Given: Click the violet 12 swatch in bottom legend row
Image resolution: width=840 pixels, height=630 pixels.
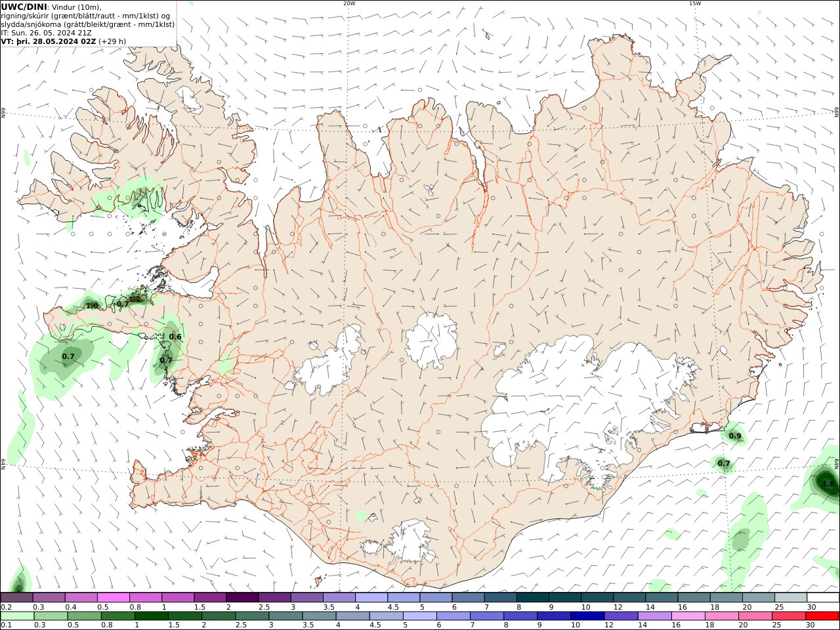Looking at the screenshot, I should point(621,616).
